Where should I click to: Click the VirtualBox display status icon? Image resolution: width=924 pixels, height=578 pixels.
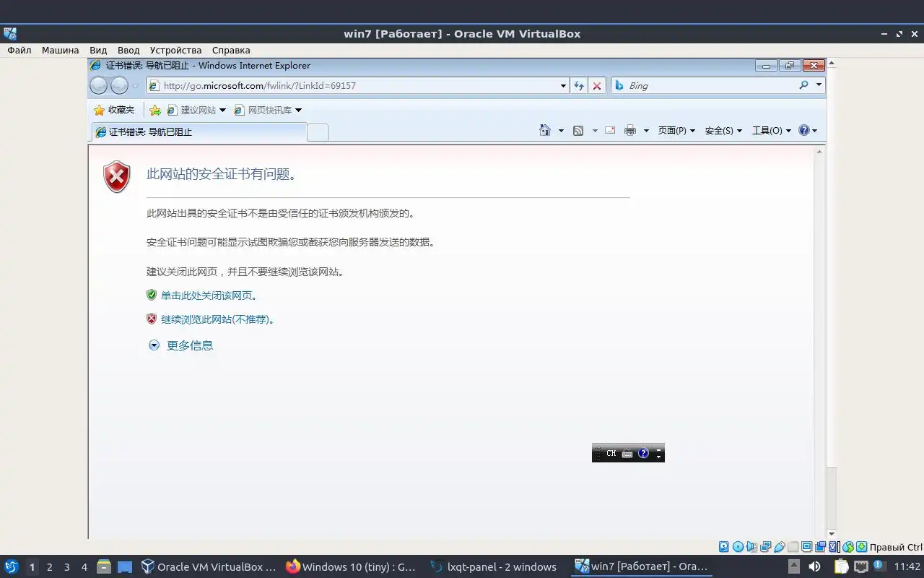pos(806,547)
